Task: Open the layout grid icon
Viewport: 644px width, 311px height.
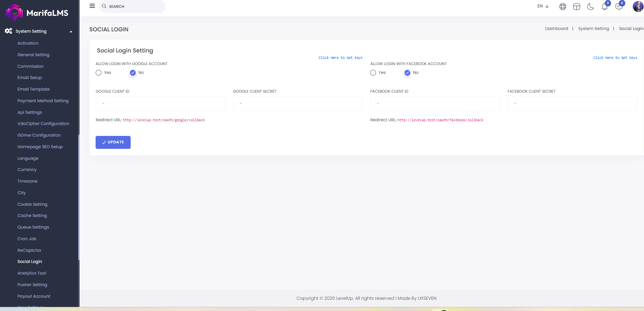Action: tap(577, 6)
